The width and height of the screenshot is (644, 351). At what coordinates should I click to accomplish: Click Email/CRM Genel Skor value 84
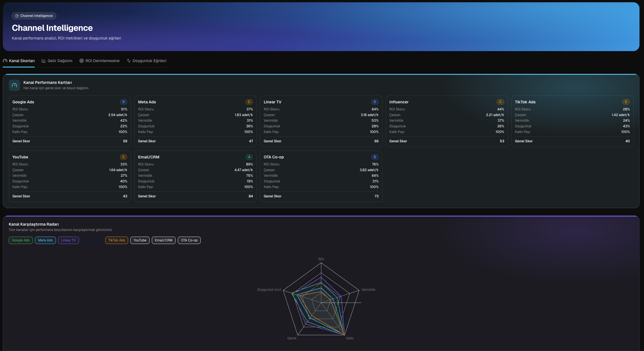pyautogui.click(x=251, y=196)
